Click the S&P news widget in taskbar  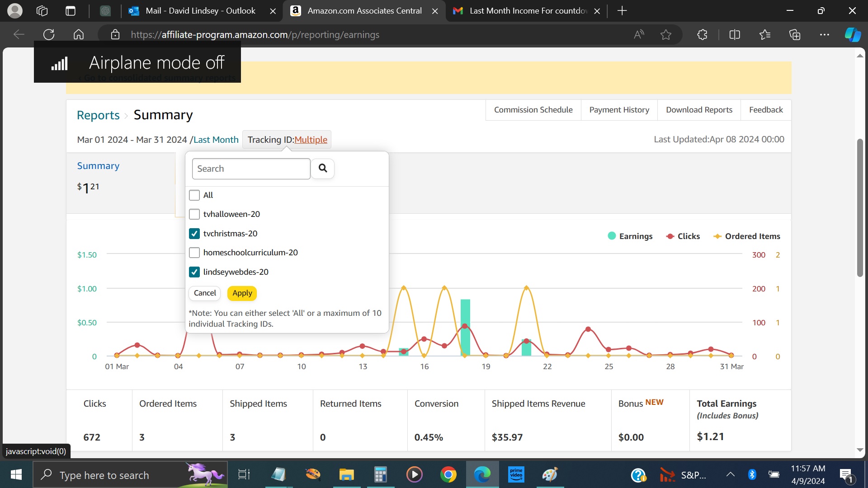pos(682,475)
